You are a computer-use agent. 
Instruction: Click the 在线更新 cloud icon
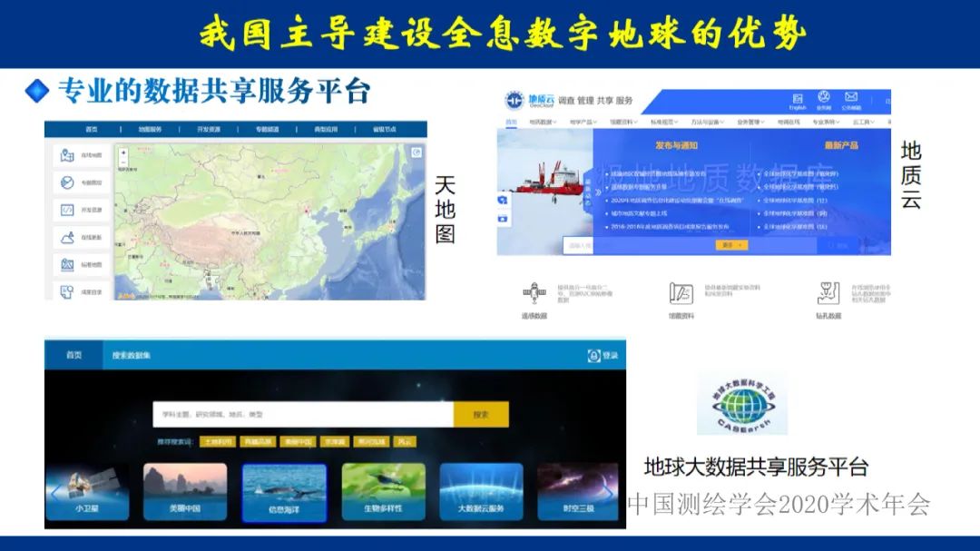(67, 237)
